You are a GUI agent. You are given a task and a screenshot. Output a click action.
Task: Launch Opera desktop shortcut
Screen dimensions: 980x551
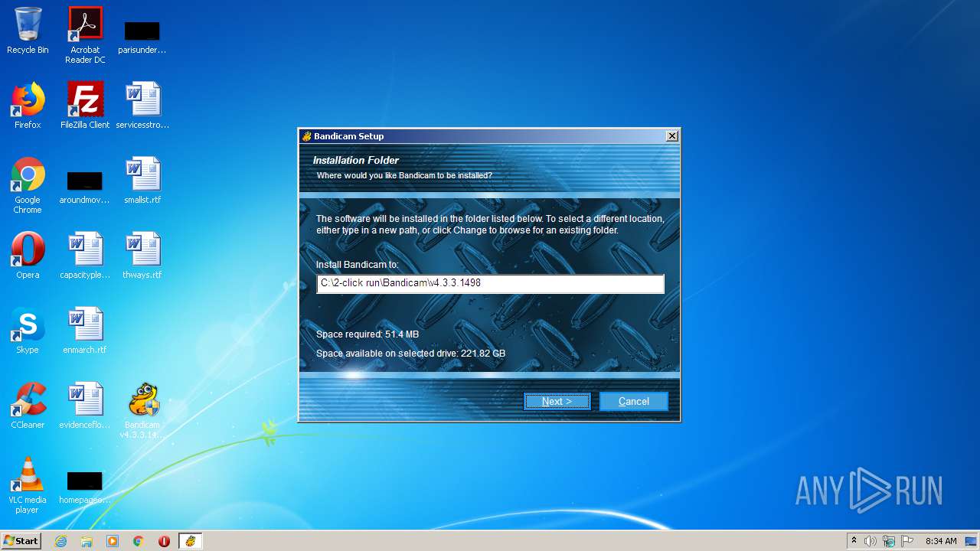click(28, 256)
